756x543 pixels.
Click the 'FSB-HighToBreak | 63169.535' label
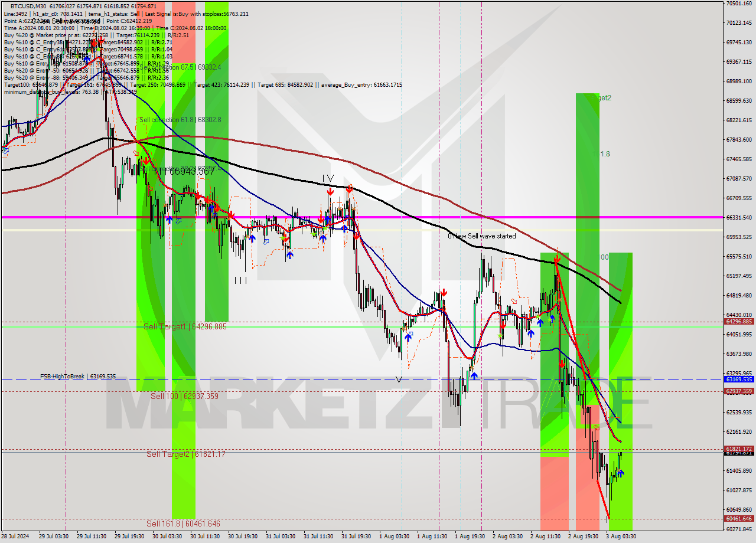78,376
